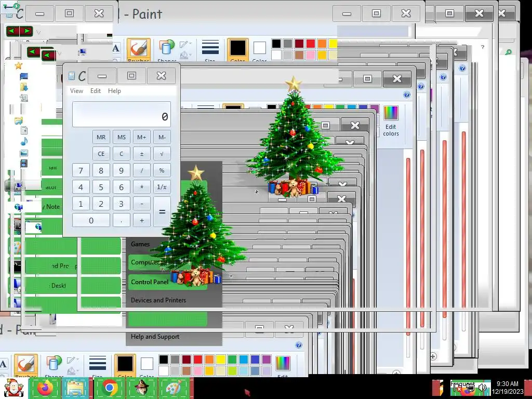Select Brushes tool in top Paint window

click(x=138, y=50)
